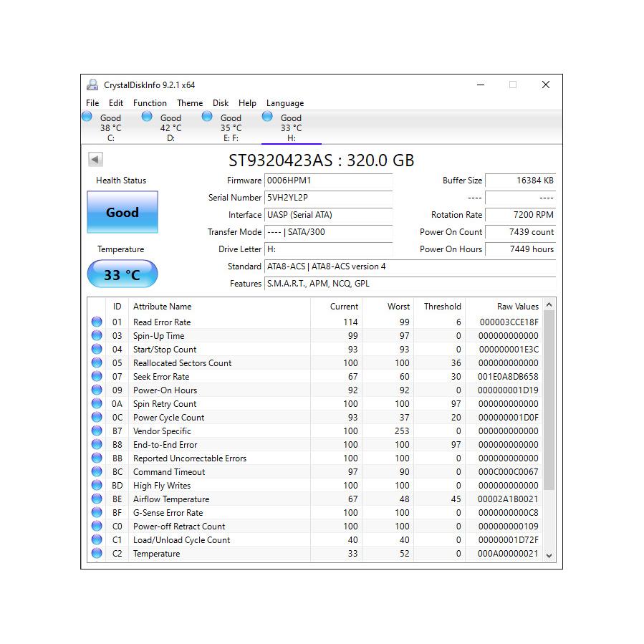The height and width of the screenshot is (644, 644).
Task: Select the E: F: drive status orb
Action: pyautogui.click(x=207, y=117)
